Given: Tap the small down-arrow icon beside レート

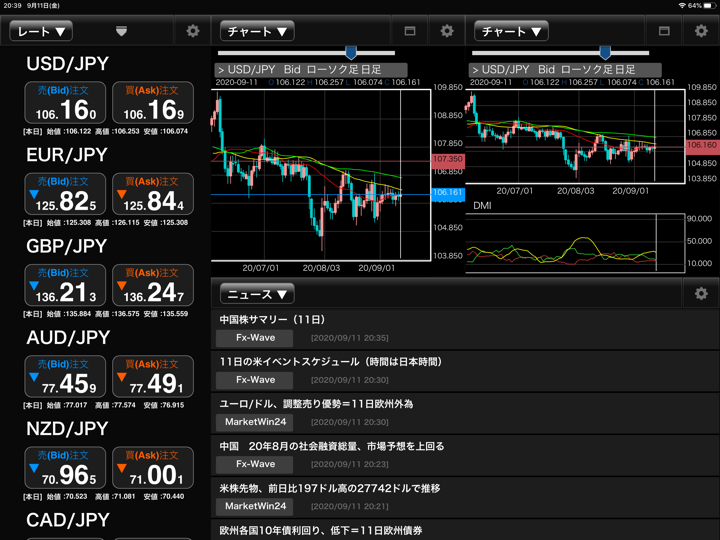Looking at the screenshot, I should point(121,31).
